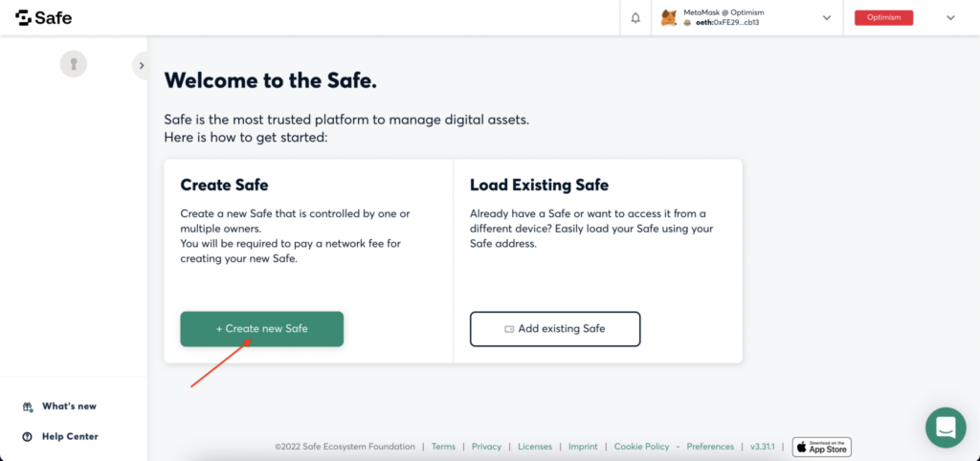Open What's new in the sidebar
Image resolution: width=980 pixels, height=461 pixels.
coord(69,406)
